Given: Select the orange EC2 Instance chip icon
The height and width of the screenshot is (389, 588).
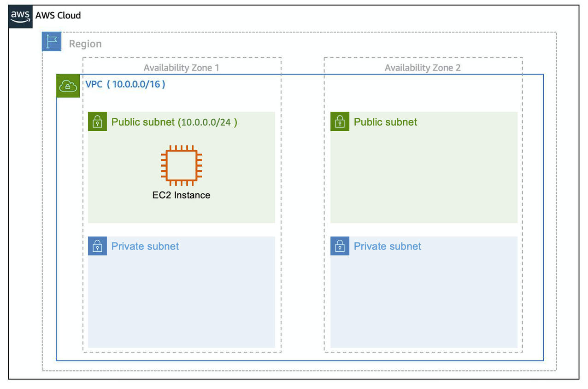Looking at the screenshot, I should click(181, 165).
